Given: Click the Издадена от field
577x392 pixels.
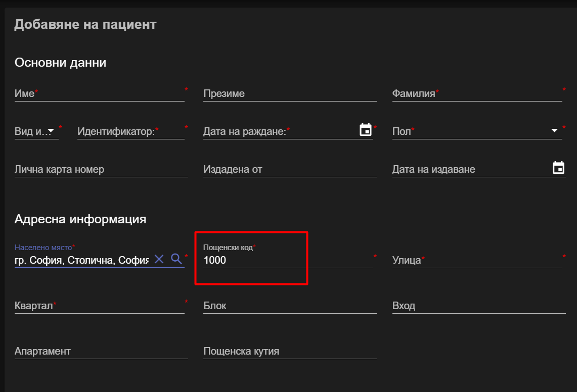Looking at the screenshot, I should point(290,169).
